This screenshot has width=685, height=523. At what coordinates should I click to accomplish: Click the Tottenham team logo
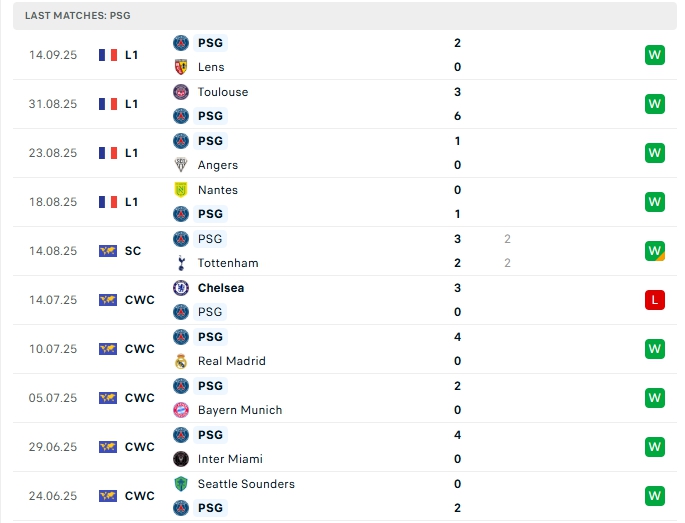(181, 263)
